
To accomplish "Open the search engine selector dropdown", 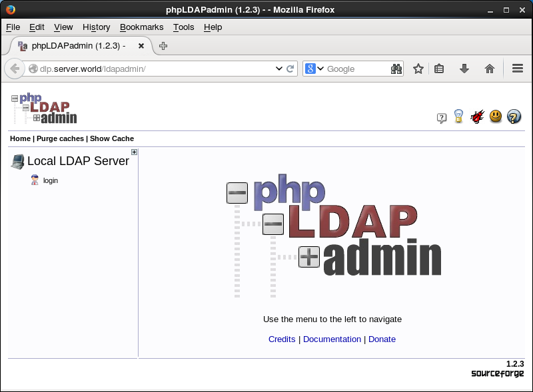I will pyautogui.click(x=315, y=69).
